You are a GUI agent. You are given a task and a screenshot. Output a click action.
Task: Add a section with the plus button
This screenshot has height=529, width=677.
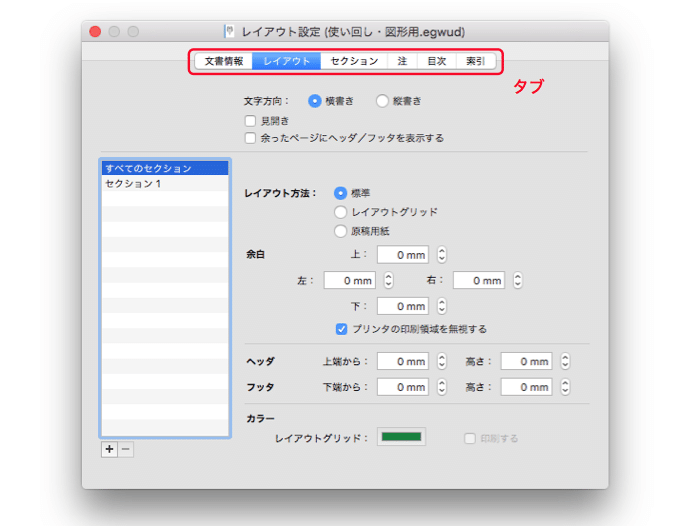[x=109, y=449]
